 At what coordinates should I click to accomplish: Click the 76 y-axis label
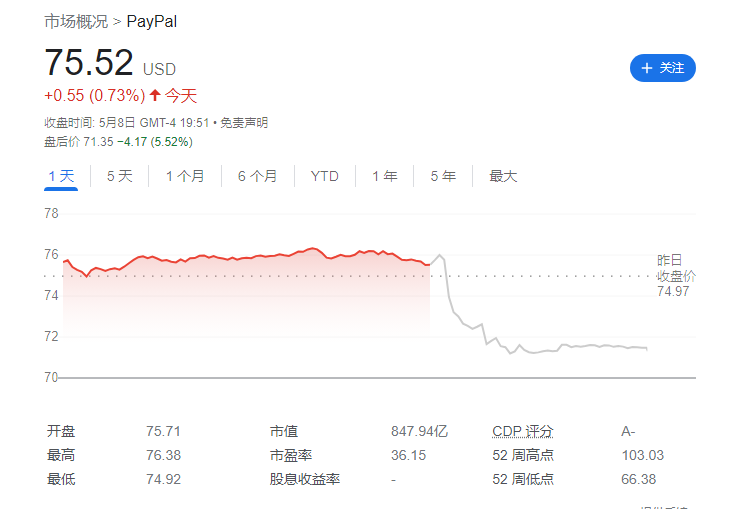click(x=51, y=254)
